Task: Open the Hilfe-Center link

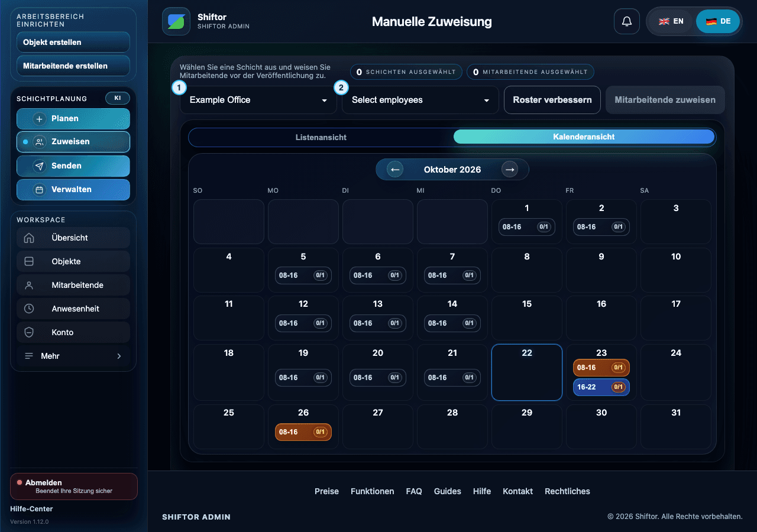Action: point(31,509)
